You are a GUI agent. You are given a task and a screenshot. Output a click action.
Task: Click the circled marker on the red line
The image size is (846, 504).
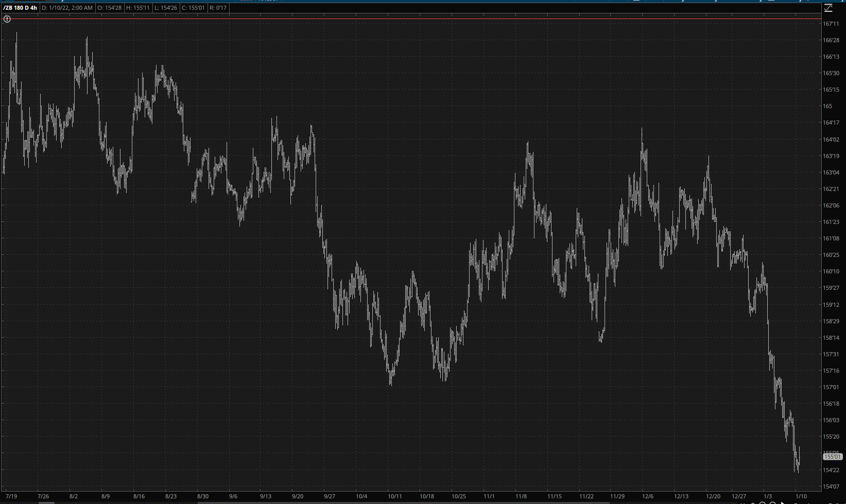coord(7,19)
